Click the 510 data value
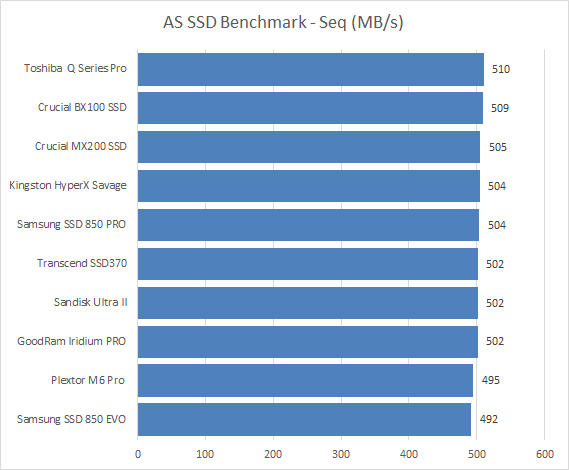 [x=501, y=69]
